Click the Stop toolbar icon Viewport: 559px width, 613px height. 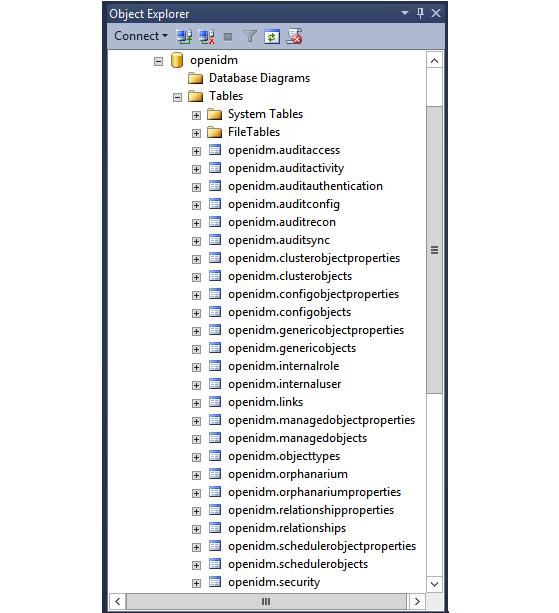(x=228, y=37)
